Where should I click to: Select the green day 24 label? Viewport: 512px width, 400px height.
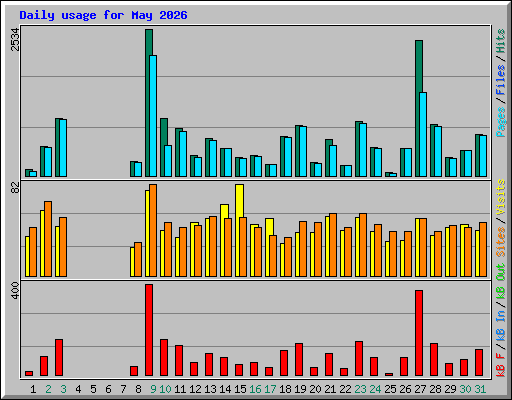coord(375,389)
